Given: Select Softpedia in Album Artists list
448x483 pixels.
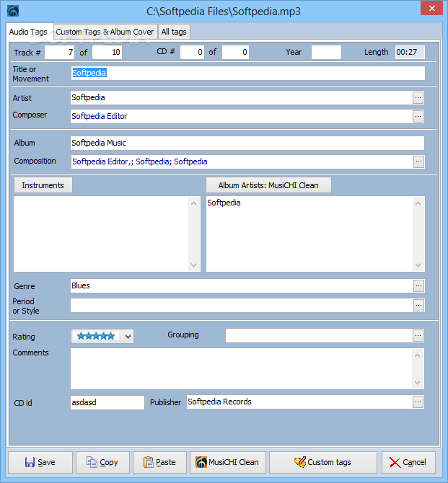Looking at the screenshot, I should point(224,203).
